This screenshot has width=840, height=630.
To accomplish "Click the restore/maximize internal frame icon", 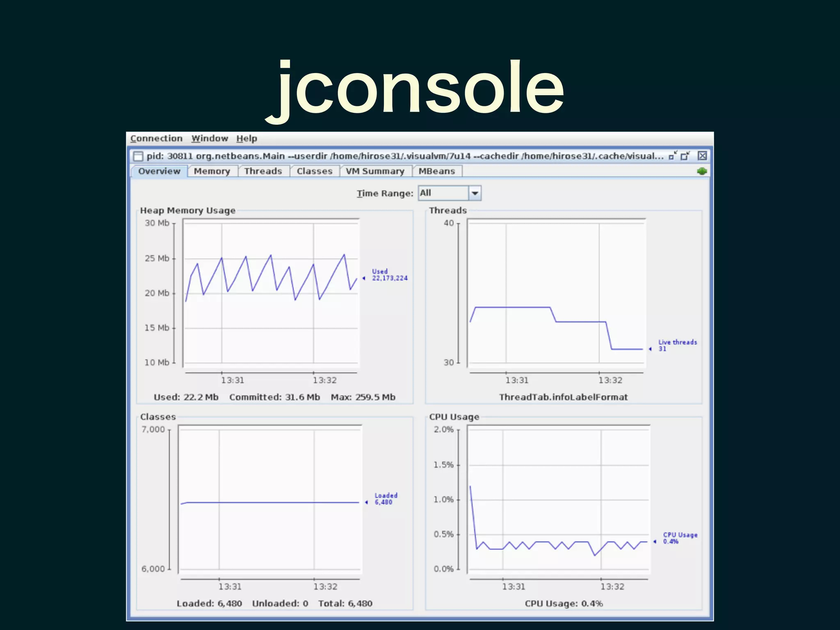I will coord(685,156).
